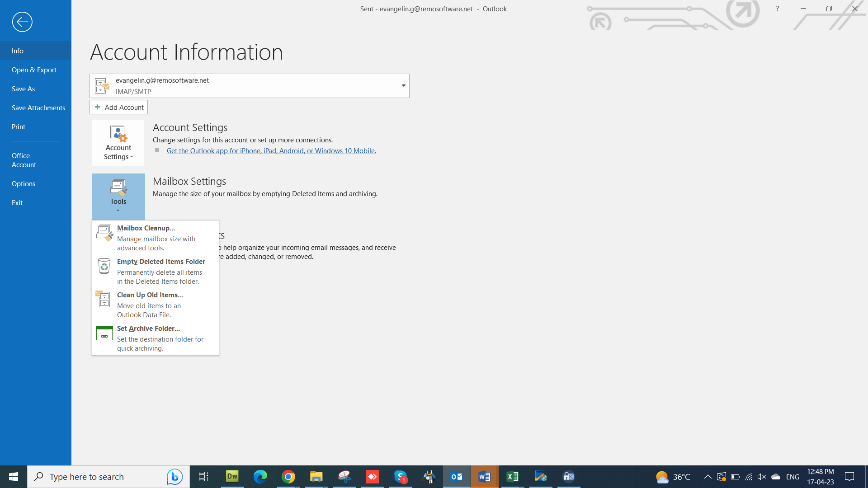Select the Mailbox Cleanup broom icon
Screen dimensions: 868x488
click(x=104, y=233)
